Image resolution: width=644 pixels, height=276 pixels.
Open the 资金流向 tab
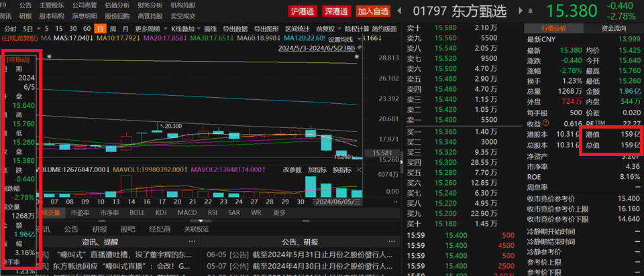point(613,28)
